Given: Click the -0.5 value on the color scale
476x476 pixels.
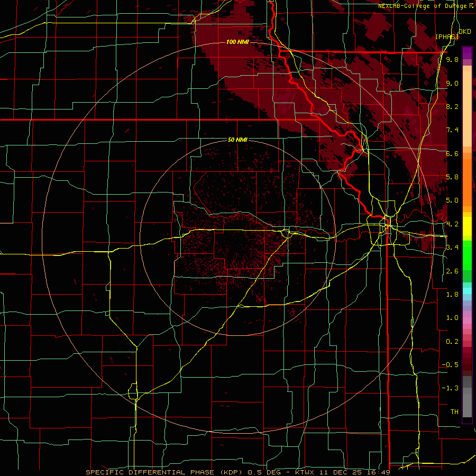Looking at the screenshot, I should tap(450, 365).
